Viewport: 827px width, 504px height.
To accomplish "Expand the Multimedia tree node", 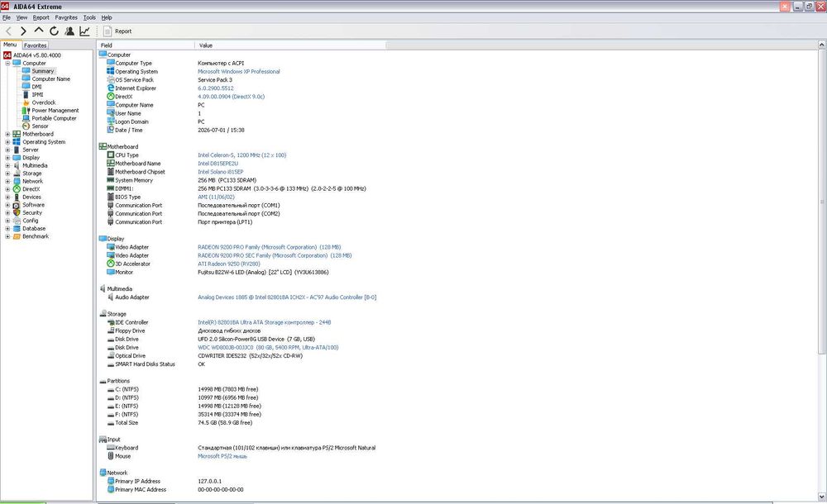I will click(7, 165).
